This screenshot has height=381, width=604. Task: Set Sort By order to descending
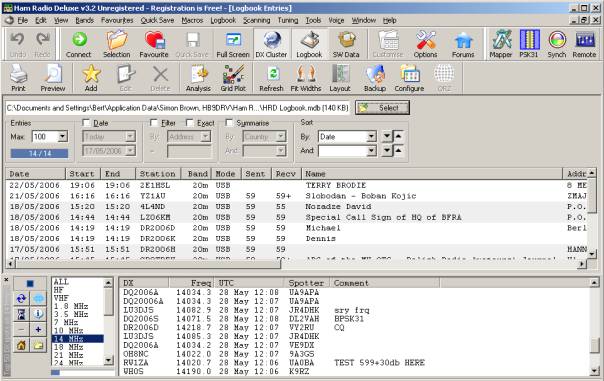click(387, 136)
